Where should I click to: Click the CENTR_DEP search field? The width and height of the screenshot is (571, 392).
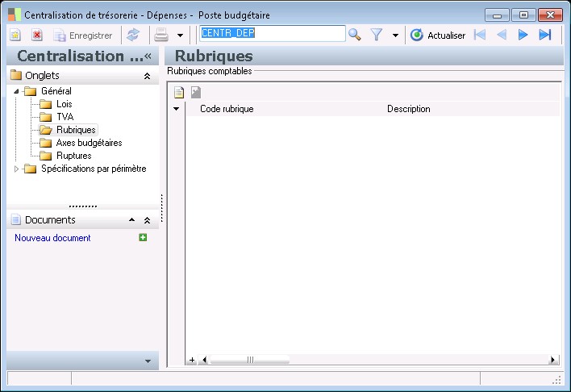click(x=273, y=33)
